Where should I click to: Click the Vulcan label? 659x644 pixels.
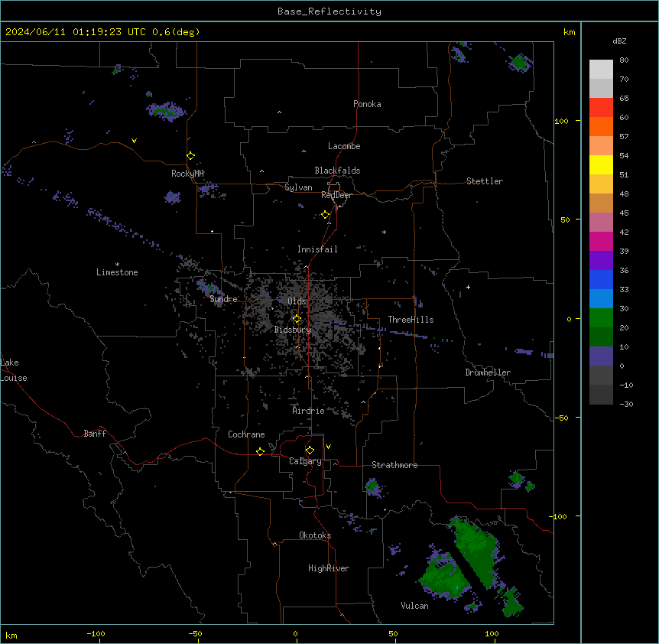click(415, 606)
